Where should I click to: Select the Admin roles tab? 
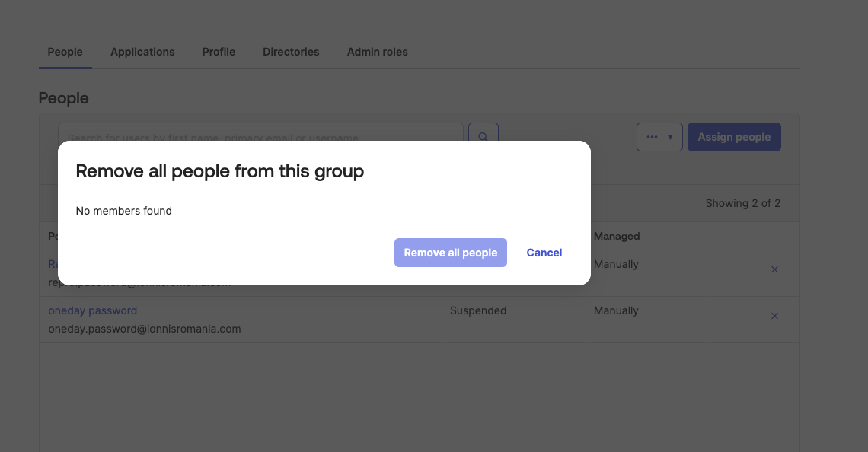click(377, 52)
